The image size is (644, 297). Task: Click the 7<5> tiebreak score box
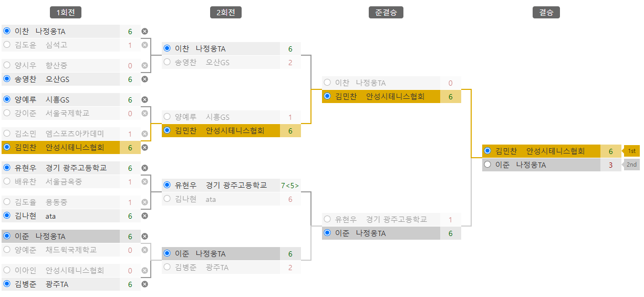[290, 186]
